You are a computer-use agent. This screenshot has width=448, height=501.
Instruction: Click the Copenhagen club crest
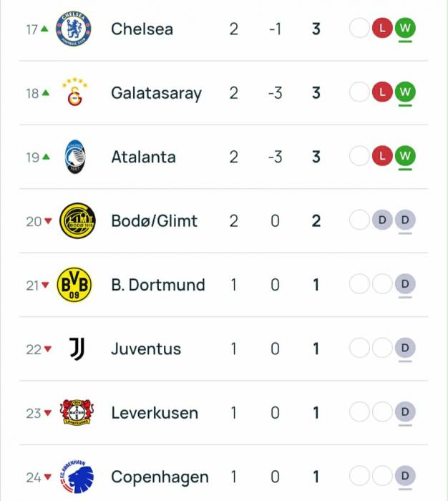tap(76, 476)
